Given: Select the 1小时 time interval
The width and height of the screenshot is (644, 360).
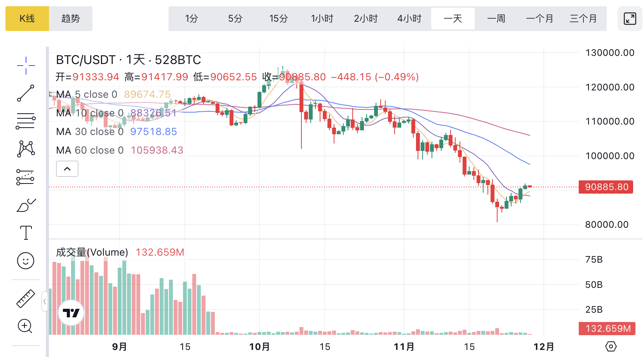Looking at the screenshot, I should pos(322,19).
